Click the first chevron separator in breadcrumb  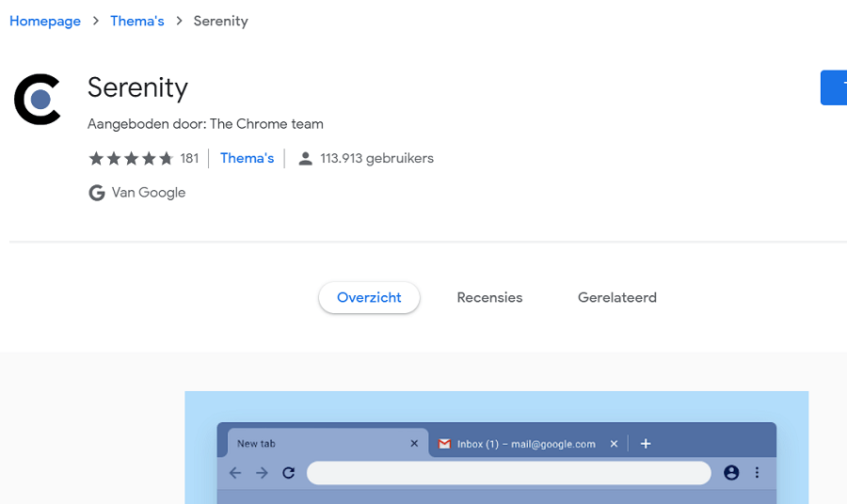point(96,21)
